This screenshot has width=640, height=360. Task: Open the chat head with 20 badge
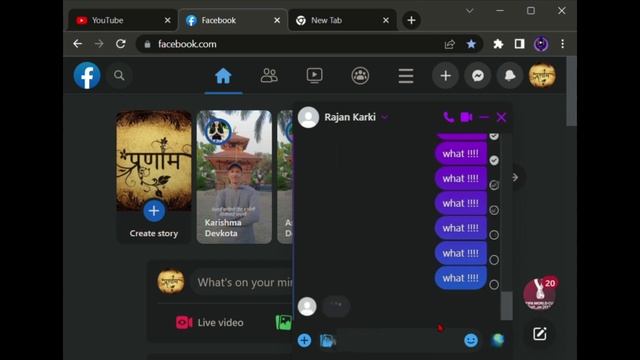click(x=540, y=293)
